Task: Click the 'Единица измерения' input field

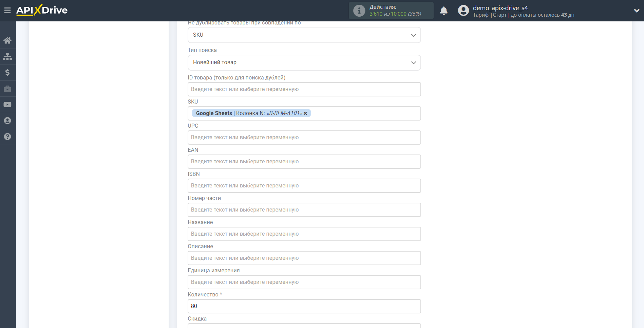Action: click(x=304, y=282)
